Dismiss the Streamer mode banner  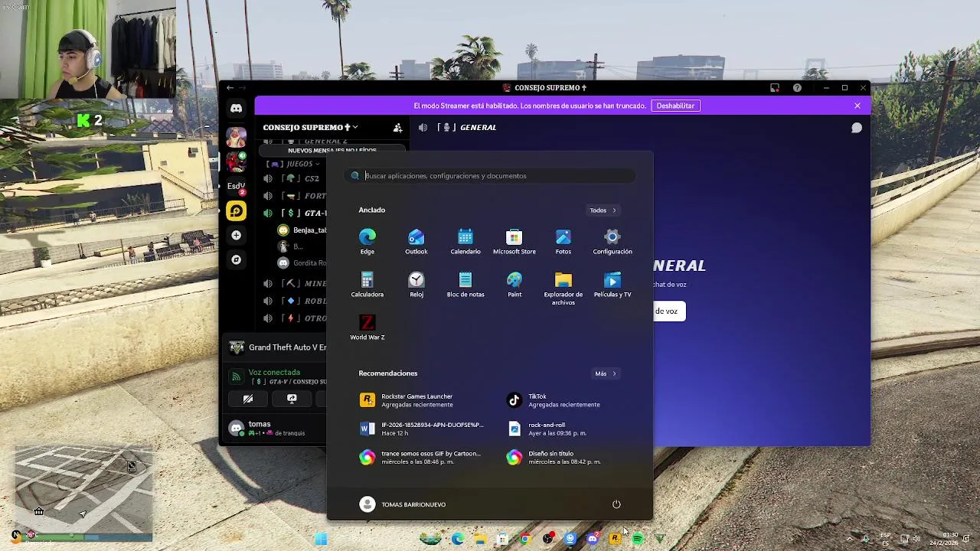[857, 106]
